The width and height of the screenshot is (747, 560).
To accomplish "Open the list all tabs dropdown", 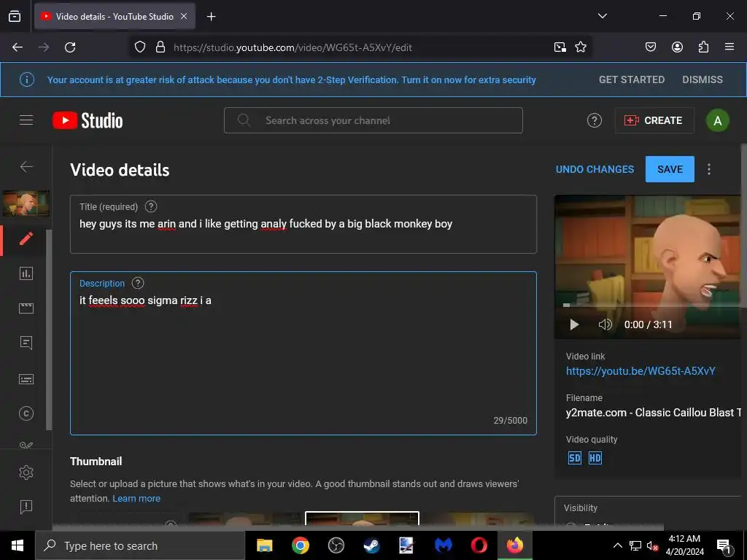I will coord(603,16).
